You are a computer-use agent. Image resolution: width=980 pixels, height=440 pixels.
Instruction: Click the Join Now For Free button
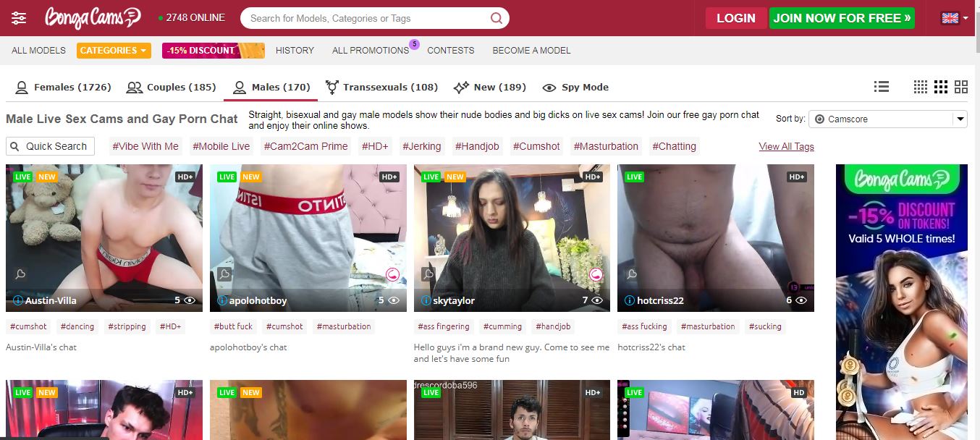pyautogui.click(x=842, y=18)
